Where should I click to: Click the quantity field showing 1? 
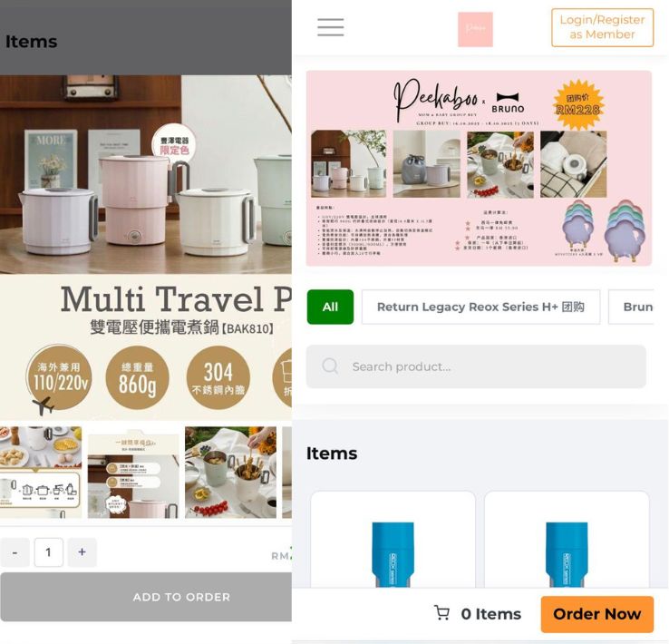click(49, 552)
